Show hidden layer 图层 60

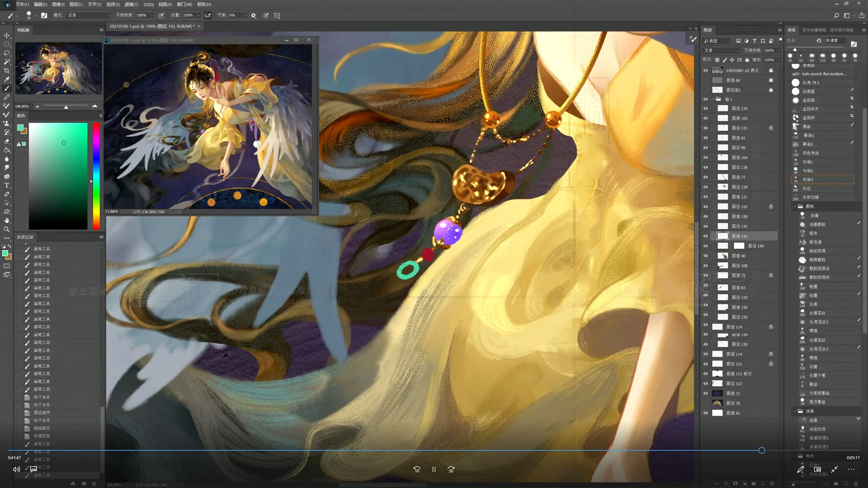(x=706, y=80)
